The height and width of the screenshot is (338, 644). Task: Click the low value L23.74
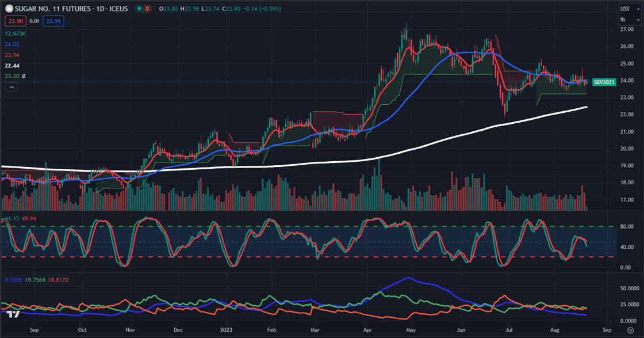(211, 9)
